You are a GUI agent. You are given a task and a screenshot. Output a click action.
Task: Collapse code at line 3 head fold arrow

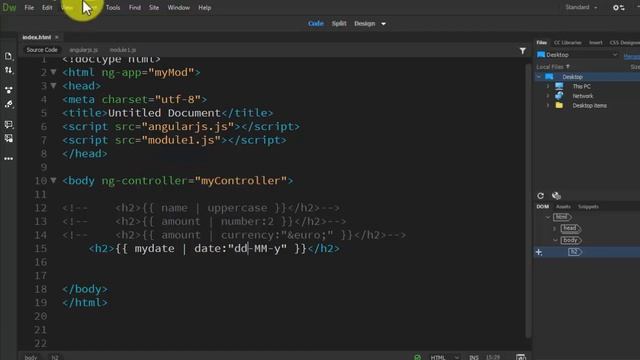pos(53,86)
